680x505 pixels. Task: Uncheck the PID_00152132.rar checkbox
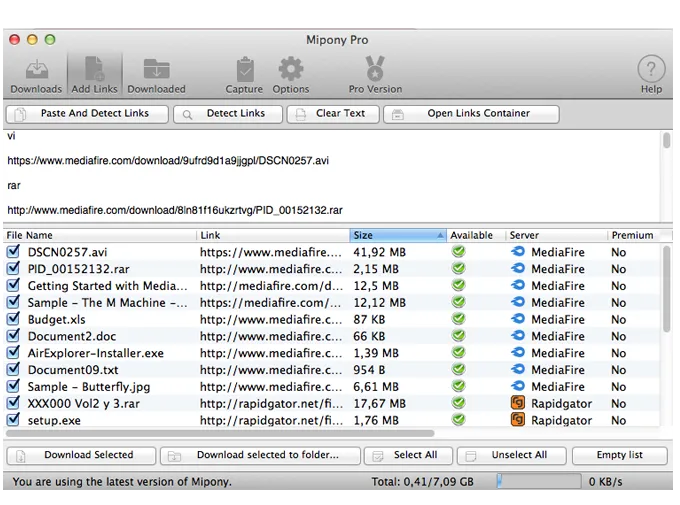click(13, 268)
